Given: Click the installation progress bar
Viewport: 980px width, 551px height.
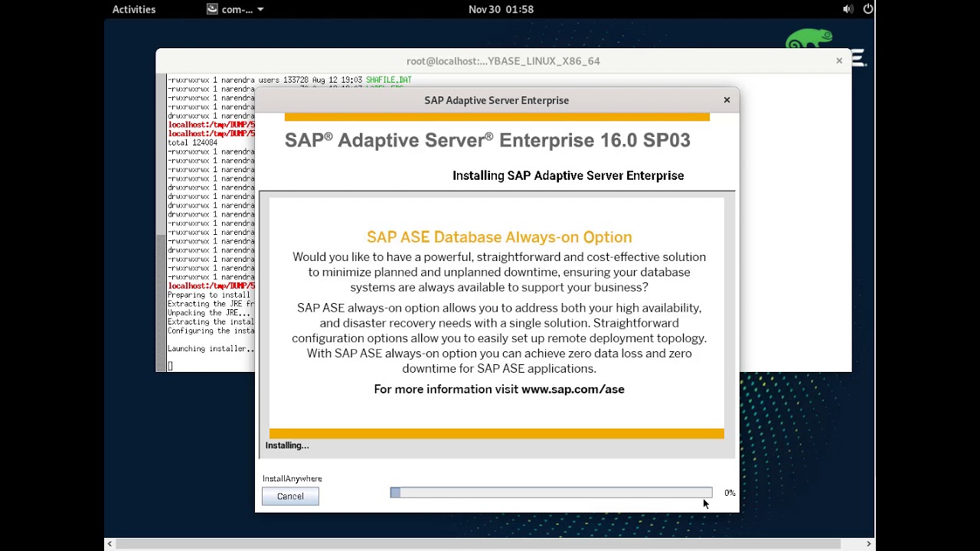Looking at the screenshot, I should (551, 493).
